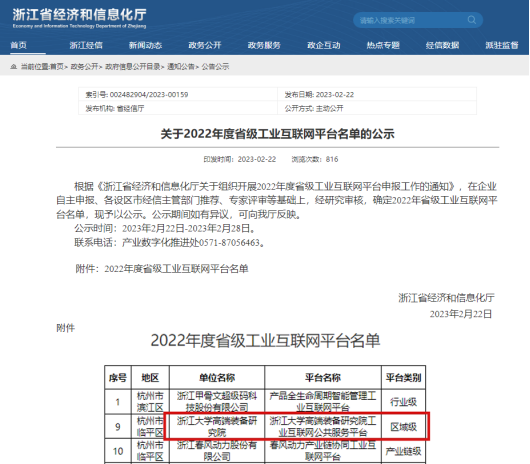Screen dimensions: 530x464
Task: Open the 政务公开 navigation menu
Action: point(205,45)
